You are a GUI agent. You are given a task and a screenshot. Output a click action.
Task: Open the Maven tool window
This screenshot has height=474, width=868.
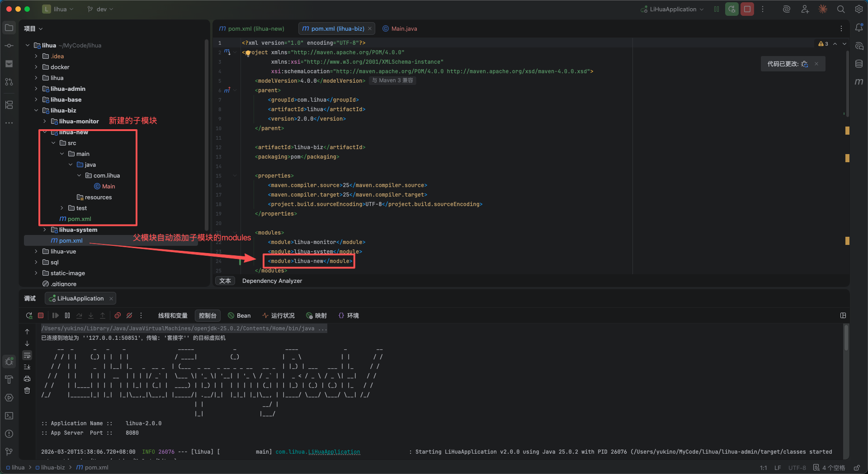tap(859, 82)
